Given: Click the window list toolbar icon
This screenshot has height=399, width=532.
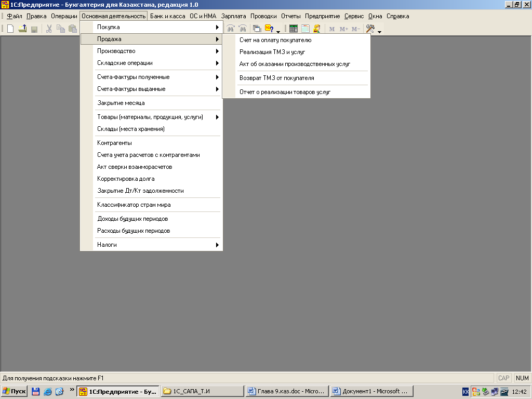Looking at the screenshot, I should click(x=257, y=29).
